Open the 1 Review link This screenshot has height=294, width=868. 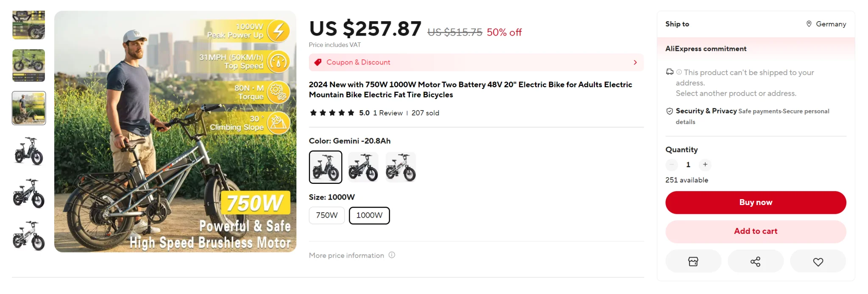pos(388,113)
